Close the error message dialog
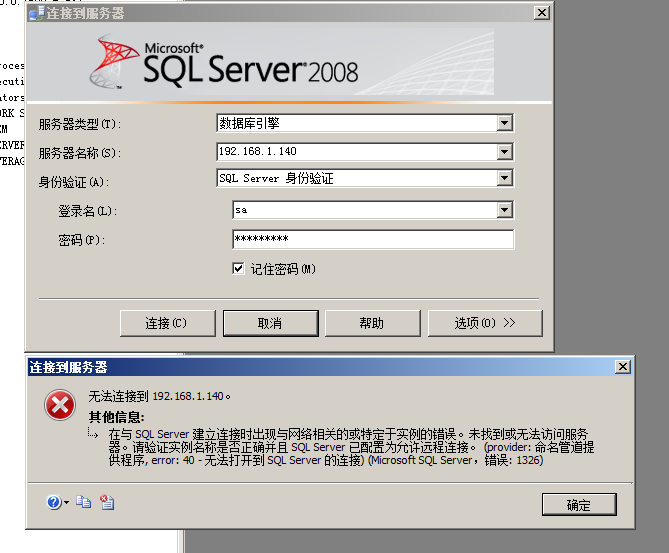Screen dimensions: 669x553 pos(622,367)
